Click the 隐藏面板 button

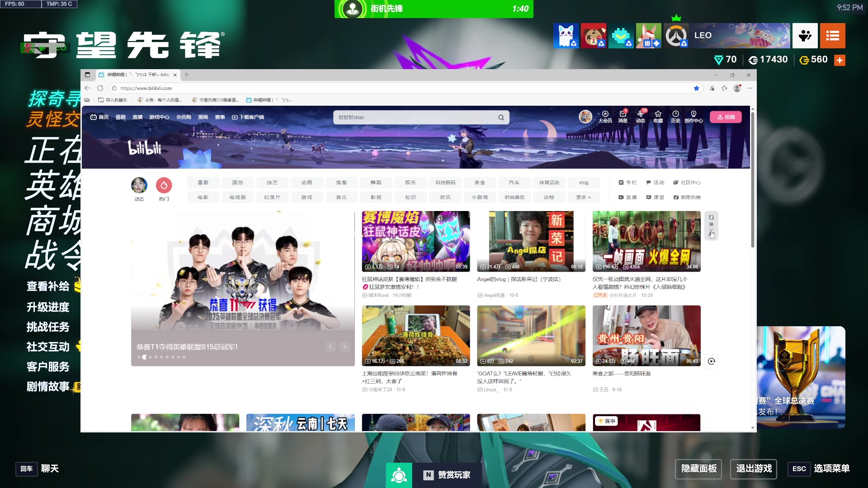coord(698,469)
